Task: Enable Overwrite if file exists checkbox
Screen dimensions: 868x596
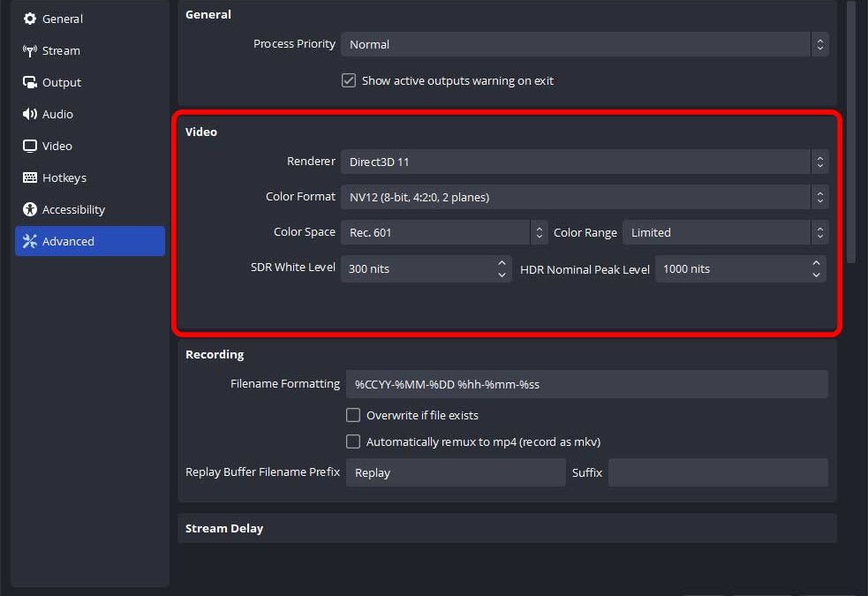Action: (353, 415)
